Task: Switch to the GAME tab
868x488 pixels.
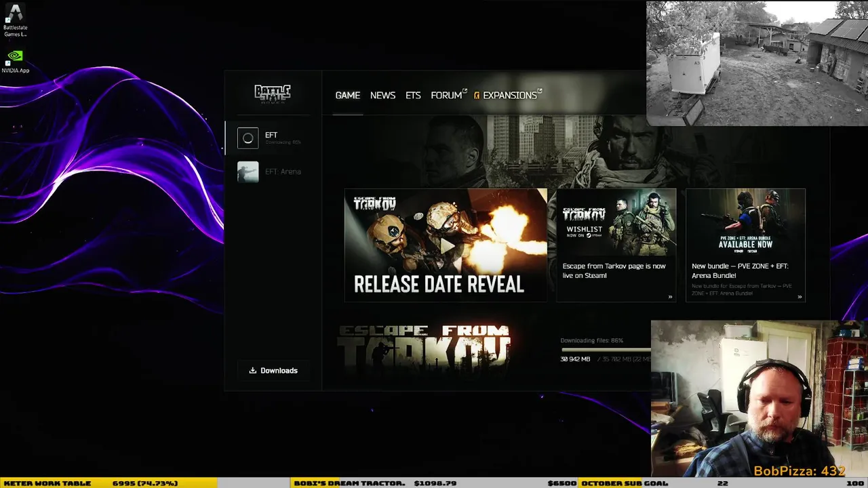Action: click(x=348, y=96)
